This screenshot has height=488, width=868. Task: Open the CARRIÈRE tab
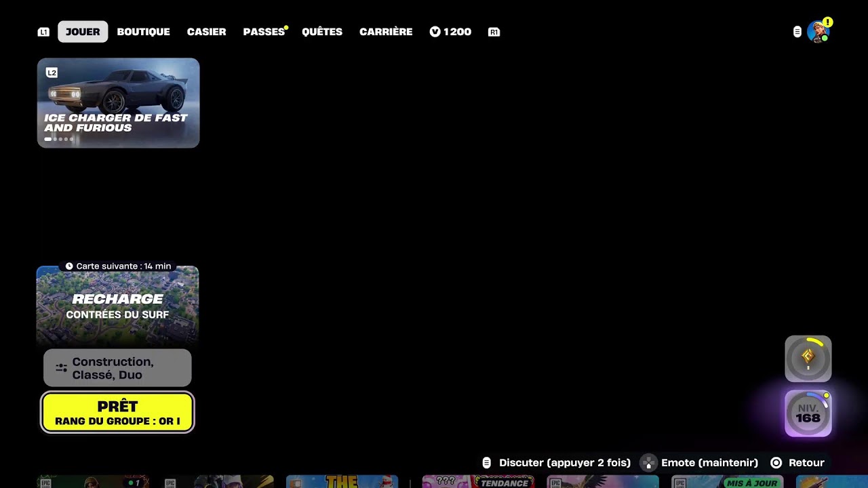386,32
